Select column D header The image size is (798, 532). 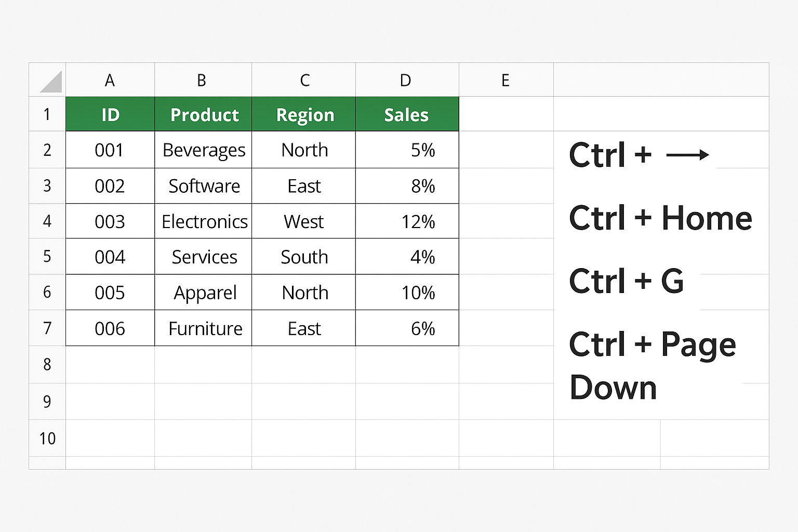pyautogui.click(x=407, y=80)
